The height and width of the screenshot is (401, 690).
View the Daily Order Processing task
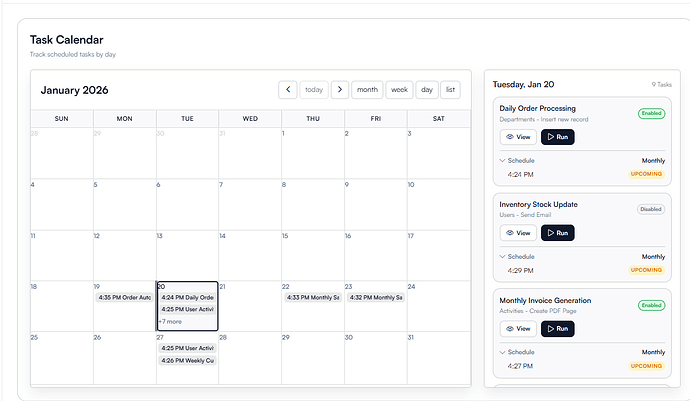click(x=518, y=137)
